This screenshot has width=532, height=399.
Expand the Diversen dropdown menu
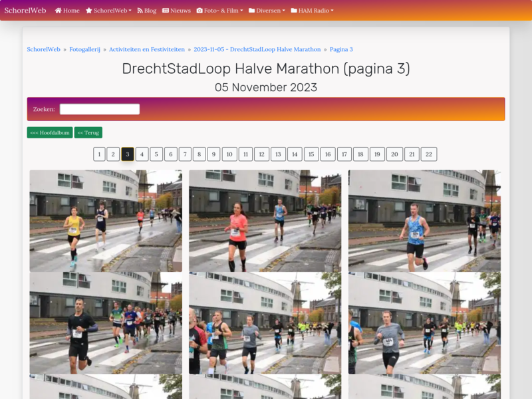267,11
